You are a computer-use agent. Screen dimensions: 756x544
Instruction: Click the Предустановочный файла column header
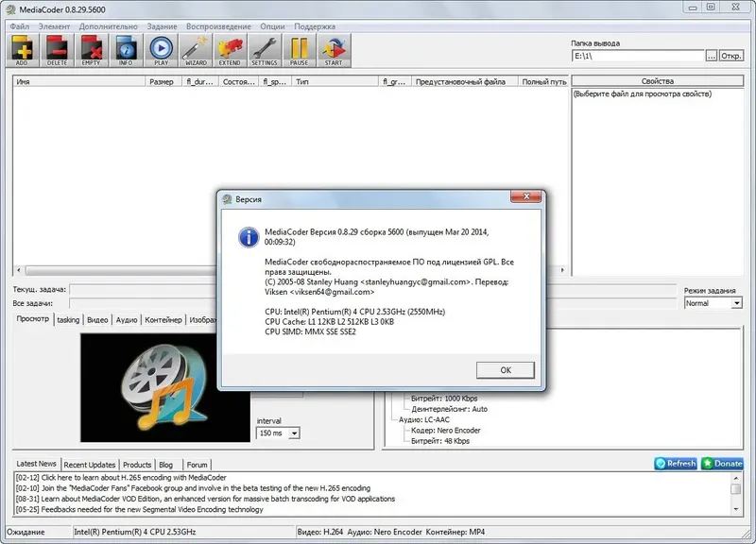[465, 81]
